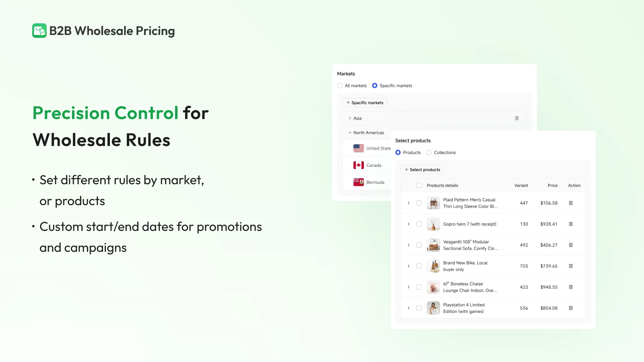This screenshot has height=362, width=644.
Task: Expand the Asia market group
Action: pyautogui.click(x=350, y=118)
